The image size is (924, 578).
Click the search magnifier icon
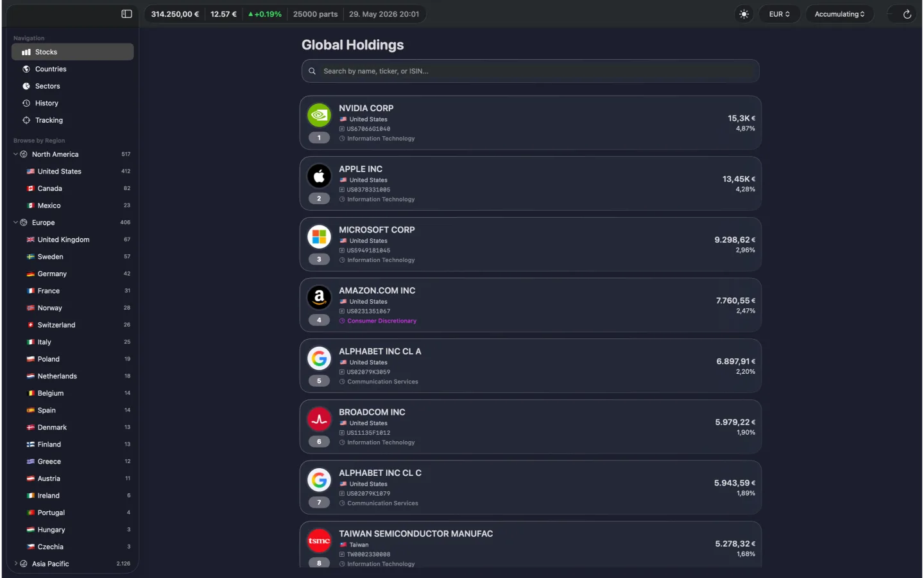(312, 71)
